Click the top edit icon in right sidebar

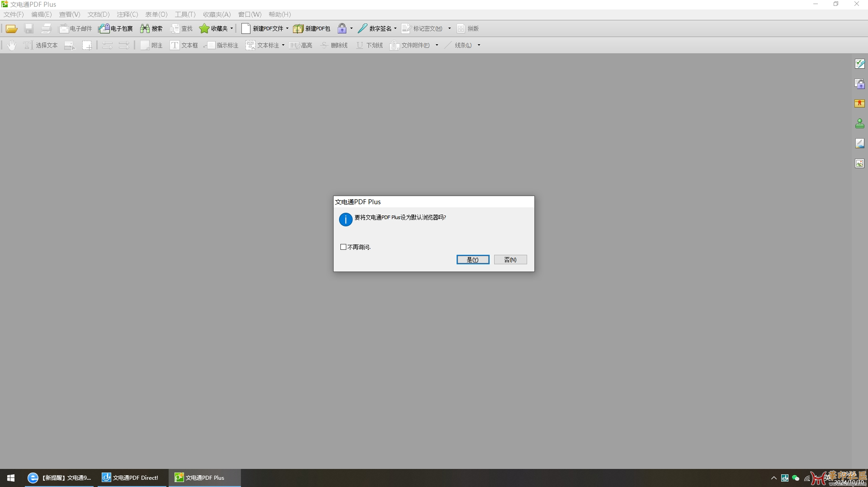(859, 64)
